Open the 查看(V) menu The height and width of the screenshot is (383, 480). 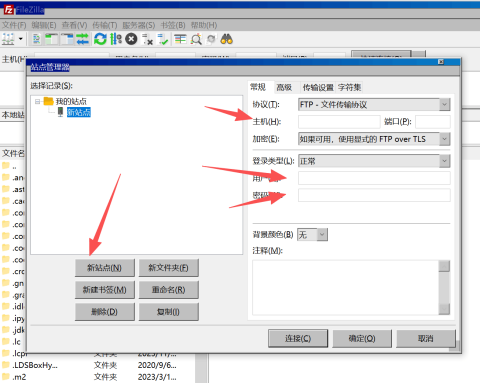(74, 25)
